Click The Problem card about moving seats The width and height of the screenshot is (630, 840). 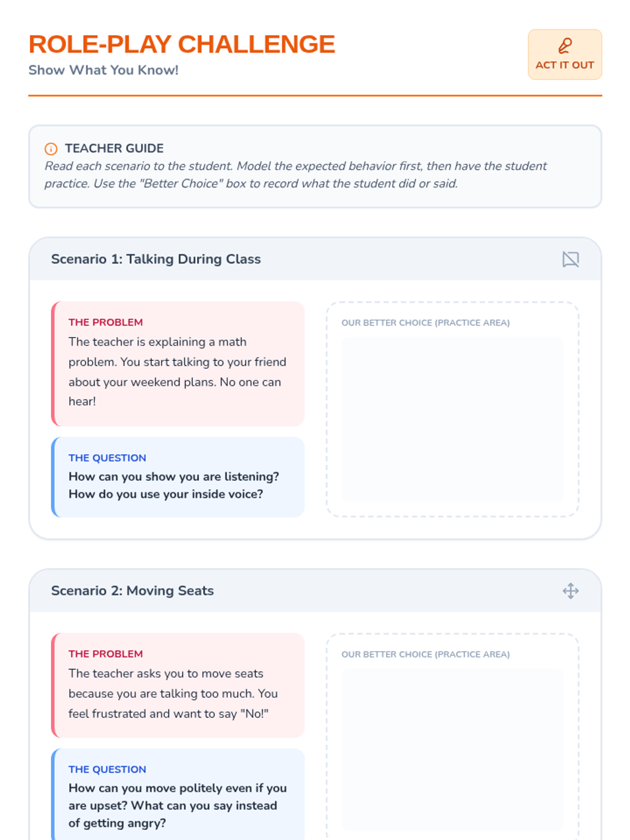tap(178, 685)
